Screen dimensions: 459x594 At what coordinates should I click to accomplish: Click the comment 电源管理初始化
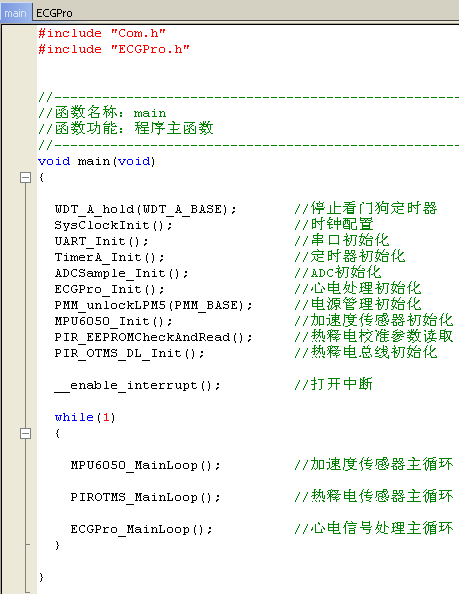point(358,304)
